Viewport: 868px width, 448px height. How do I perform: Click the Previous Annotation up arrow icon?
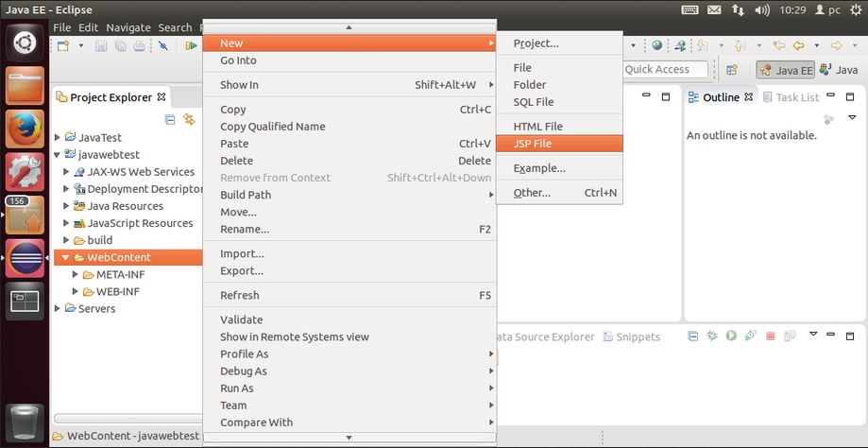740,46
